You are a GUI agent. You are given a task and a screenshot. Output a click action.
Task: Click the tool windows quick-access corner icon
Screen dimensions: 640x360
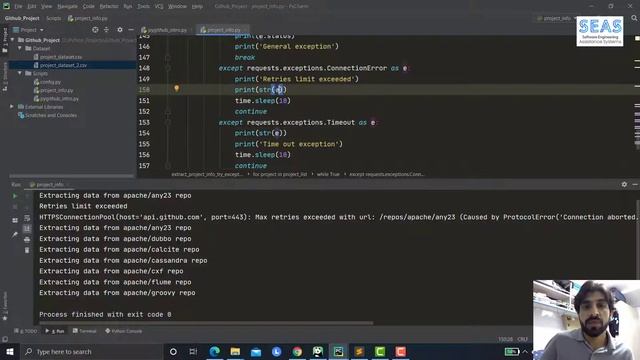[x=4, y=339]
